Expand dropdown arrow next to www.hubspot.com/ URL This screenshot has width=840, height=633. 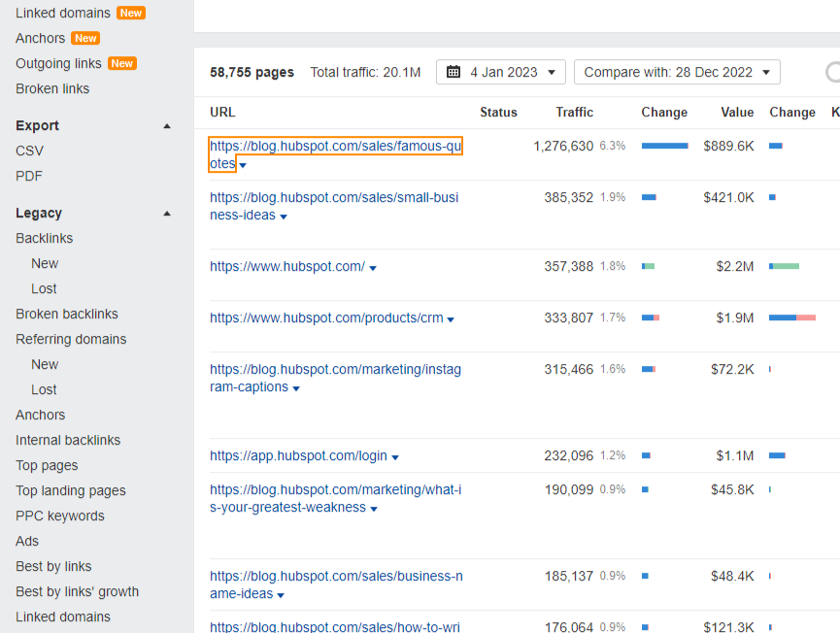373,268
